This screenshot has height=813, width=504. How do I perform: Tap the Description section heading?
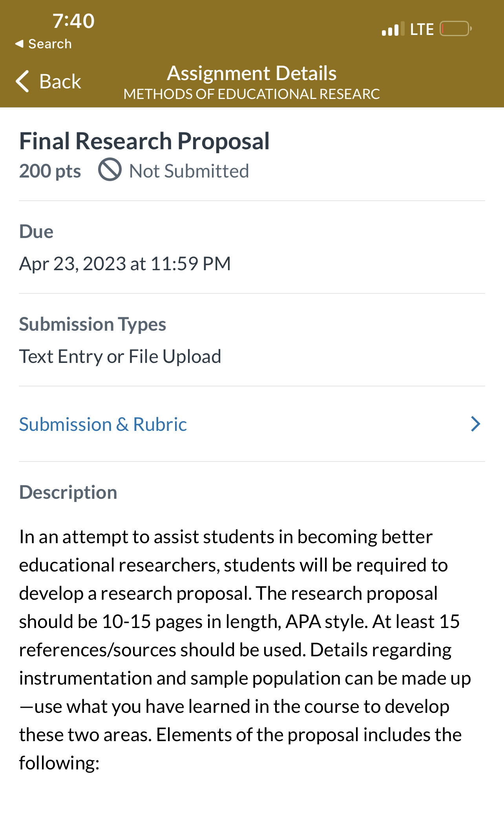[x=68, y=492]
